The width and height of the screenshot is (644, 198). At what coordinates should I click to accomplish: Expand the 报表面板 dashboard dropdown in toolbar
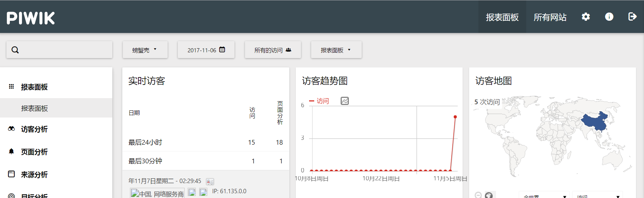point(336,50)
